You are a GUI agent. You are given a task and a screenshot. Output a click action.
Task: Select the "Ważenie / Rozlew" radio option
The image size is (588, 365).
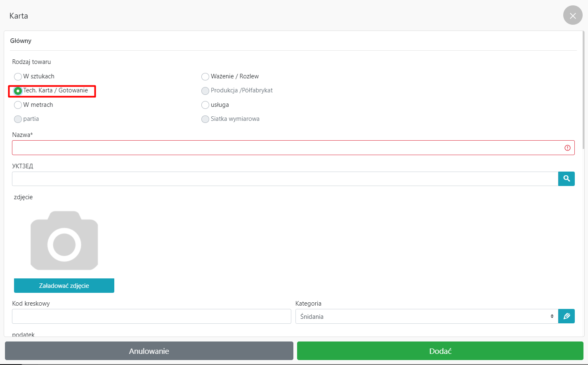(205, 77)
